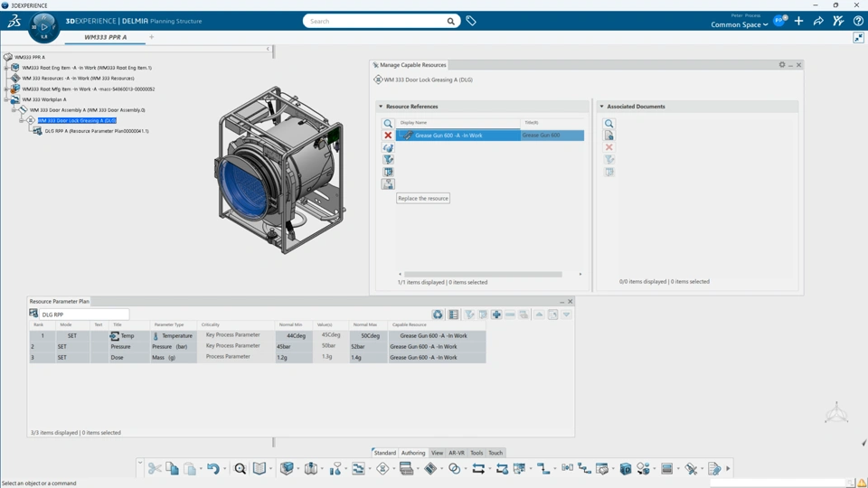
Task: Click the scissors Cut icon in bottom toolbar
Action: point(155,469)
